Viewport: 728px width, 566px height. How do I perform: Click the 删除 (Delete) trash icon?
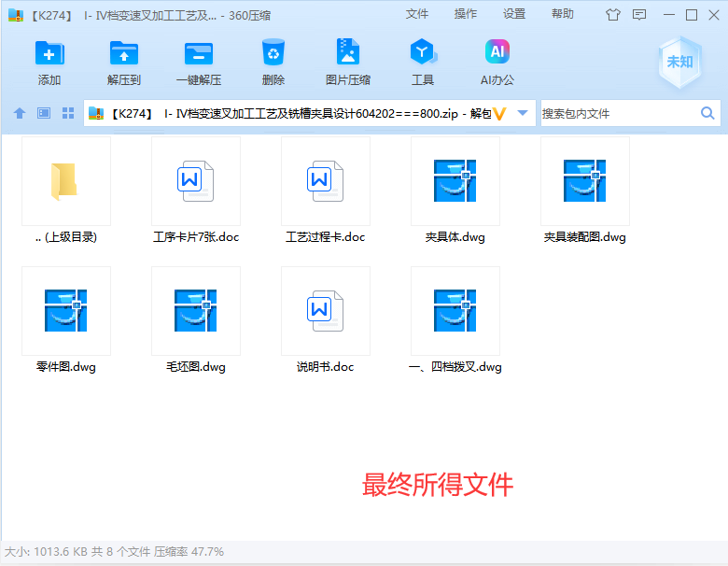(273, 52)
